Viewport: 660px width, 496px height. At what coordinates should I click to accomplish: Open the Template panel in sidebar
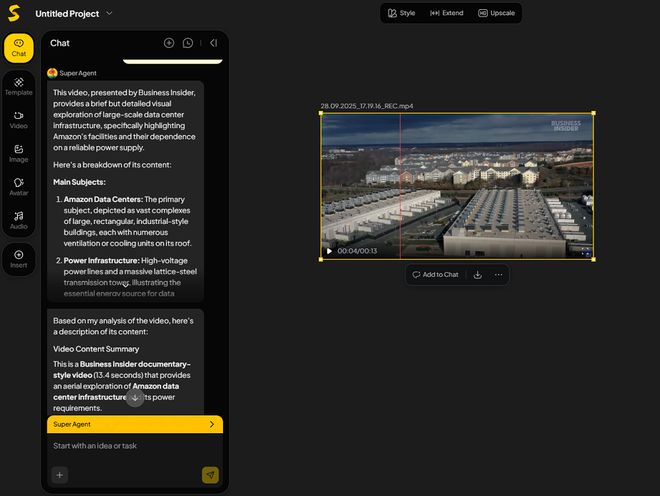click(x=18, y=85)
